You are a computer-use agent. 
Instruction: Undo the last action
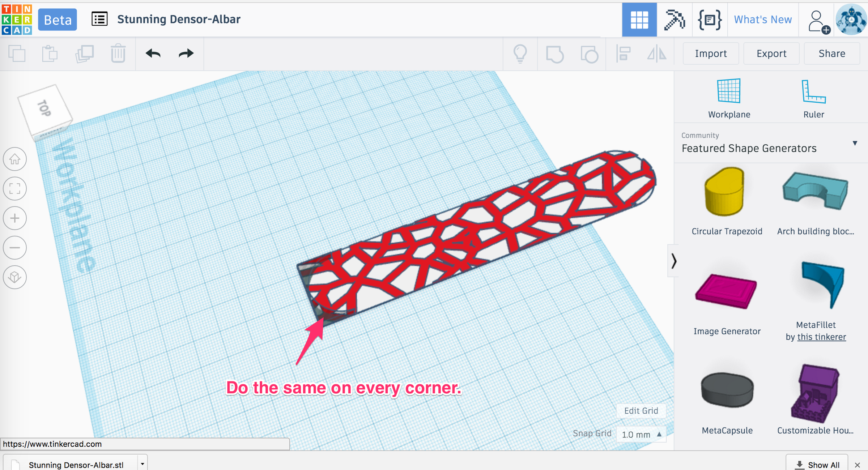(x=153, y=53)
